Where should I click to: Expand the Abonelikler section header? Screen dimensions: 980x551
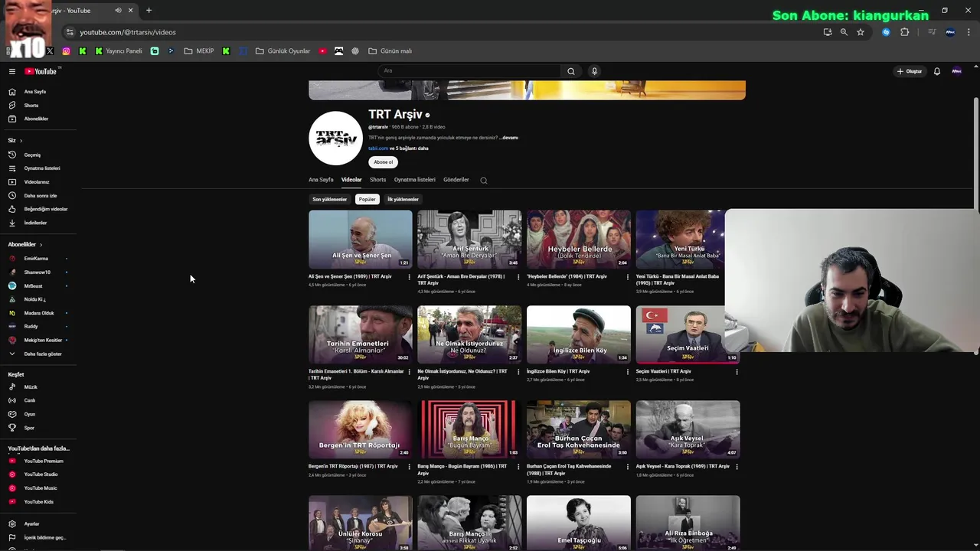(x=25, y=245)
